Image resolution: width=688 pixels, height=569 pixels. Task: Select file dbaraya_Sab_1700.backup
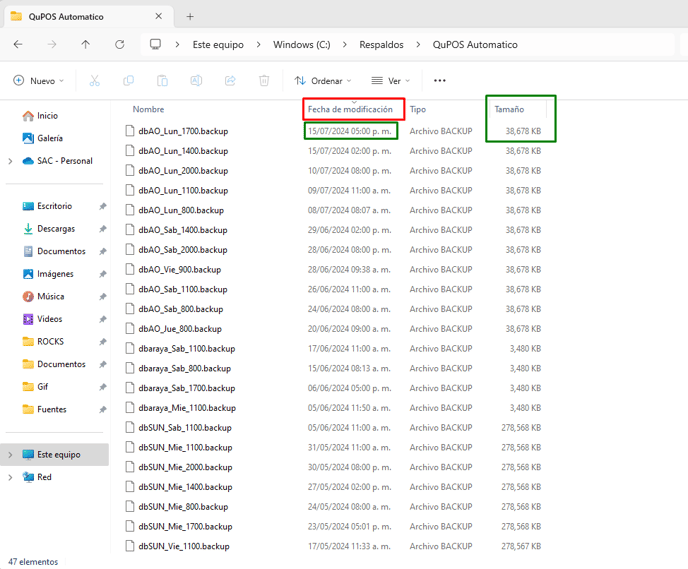[186, 388]
